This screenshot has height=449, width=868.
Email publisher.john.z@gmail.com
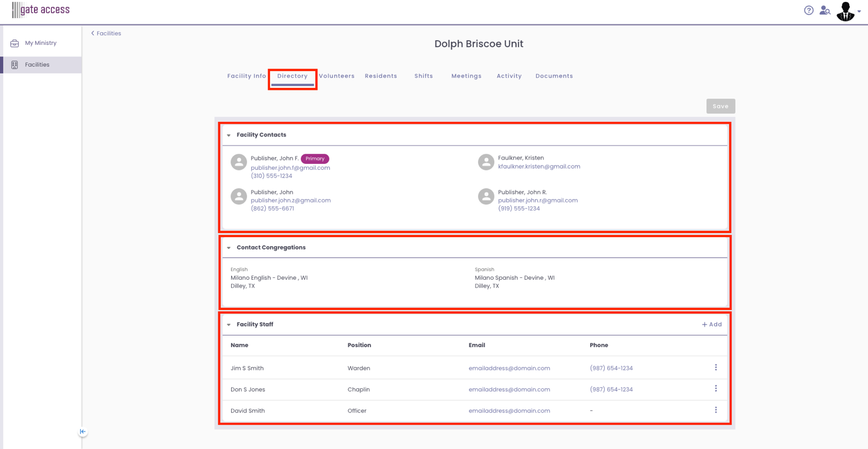point(291,200)
